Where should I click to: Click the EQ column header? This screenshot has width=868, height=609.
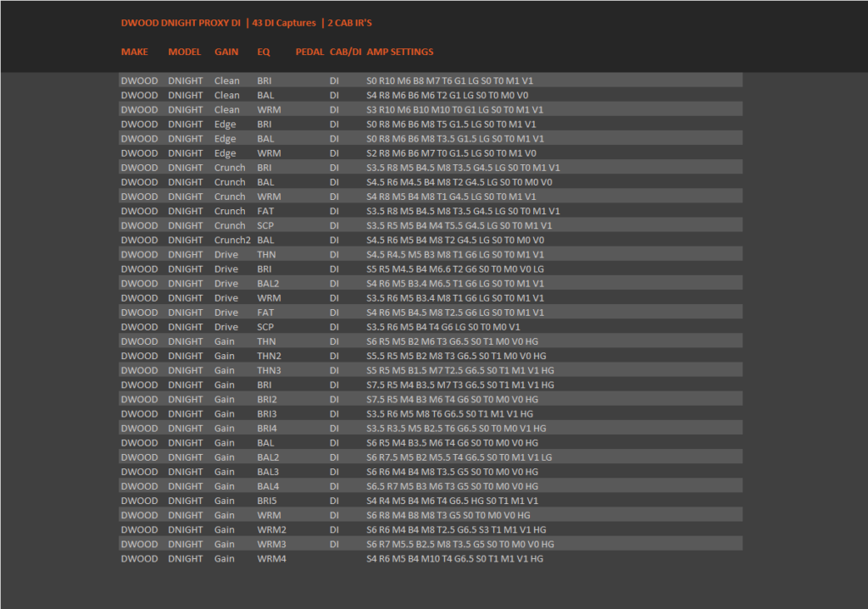click(x=264, y=52)
